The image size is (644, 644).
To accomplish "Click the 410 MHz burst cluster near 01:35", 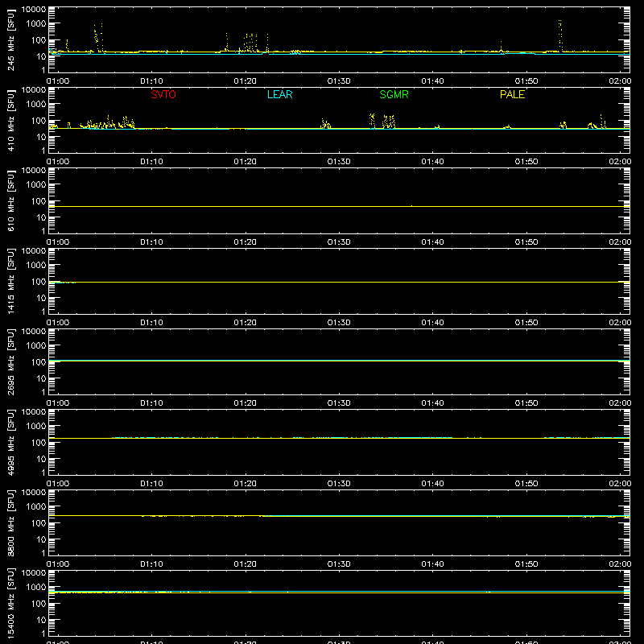I will pos(389,122).
